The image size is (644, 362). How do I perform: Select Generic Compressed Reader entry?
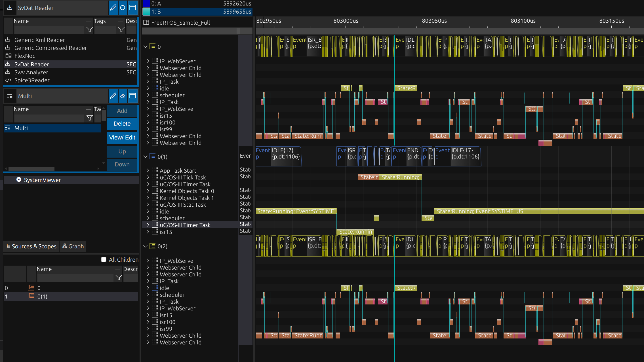click(70, 48)
